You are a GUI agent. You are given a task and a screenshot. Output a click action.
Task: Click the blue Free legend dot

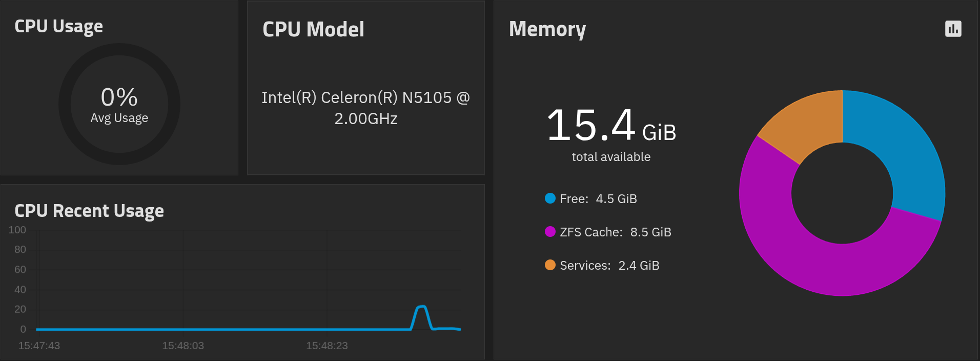pyautogui.click(x=550, y=198)
